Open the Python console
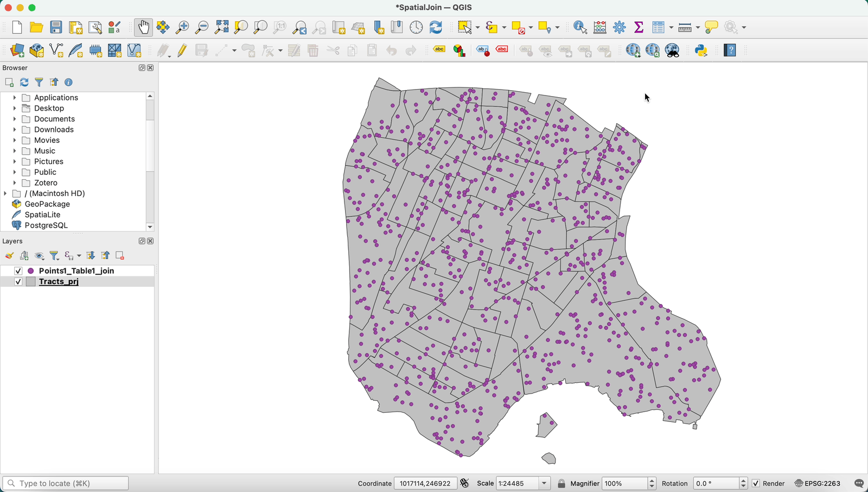Viewport: 868px width, 492px height. pos(701,51)
